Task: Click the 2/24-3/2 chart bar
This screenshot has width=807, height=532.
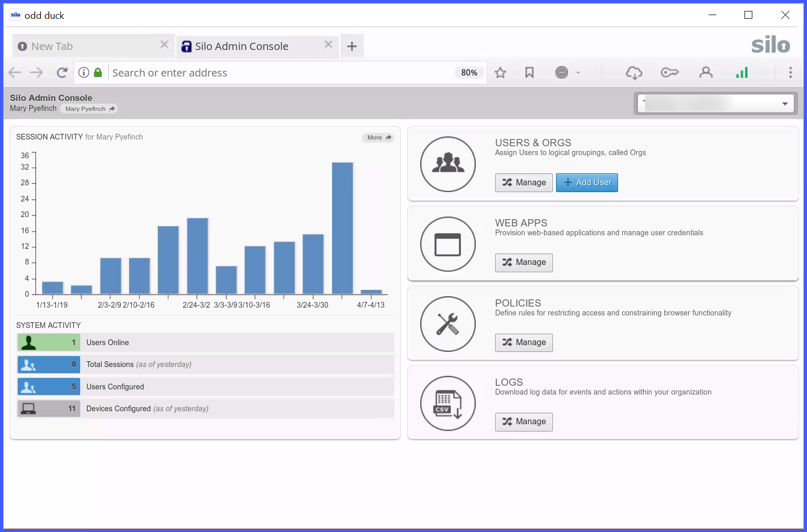Action: (x=197, y=256)
